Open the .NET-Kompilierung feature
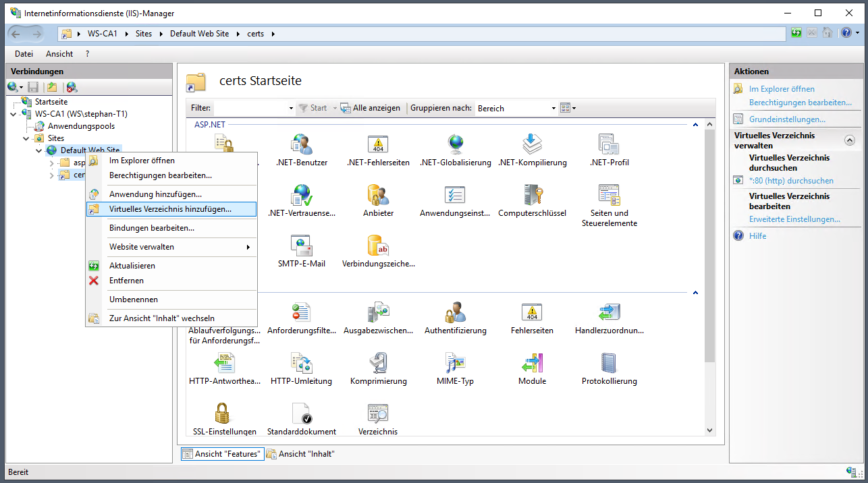The width and height of the screenshot is (868, 483). coord(532,150)
